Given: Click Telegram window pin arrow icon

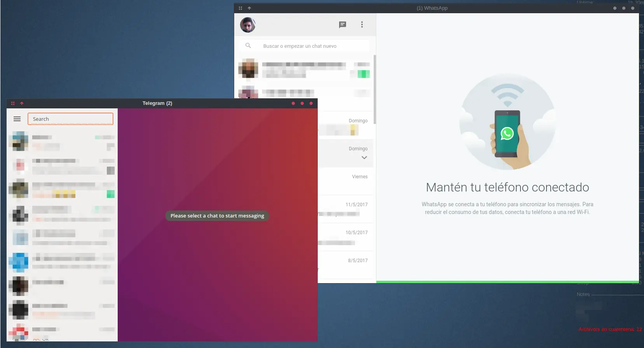Looking at the screenshot, I should [22, 103].
